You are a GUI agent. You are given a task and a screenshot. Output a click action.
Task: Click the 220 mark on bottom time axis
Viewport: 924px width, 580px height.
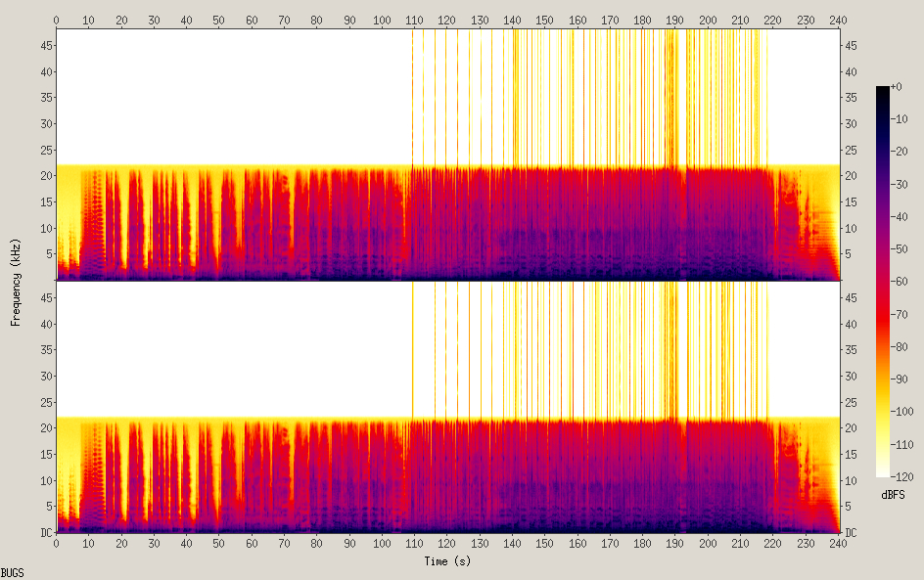point(772,543)
